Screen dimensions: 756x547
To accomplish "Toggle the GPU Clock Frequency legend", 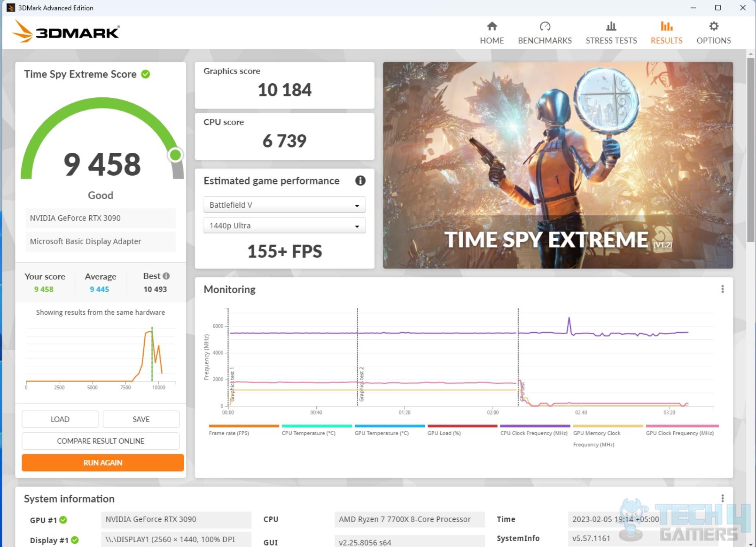I will tap(682, 431).
